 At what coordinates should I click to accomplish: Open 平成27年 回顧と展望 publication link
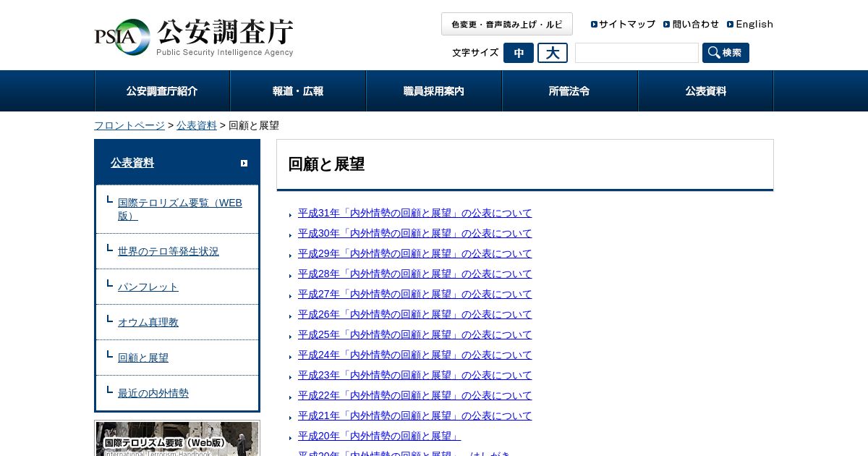pos(415,294)
